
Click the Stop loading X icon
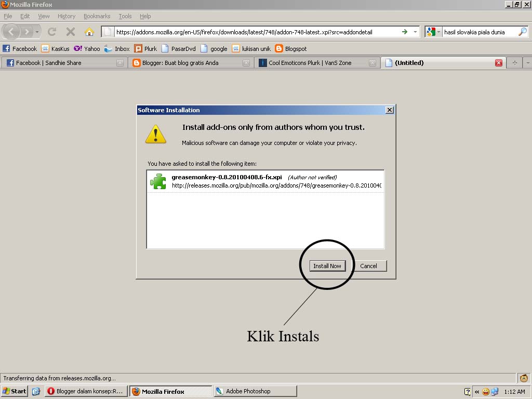pos(71,32)
